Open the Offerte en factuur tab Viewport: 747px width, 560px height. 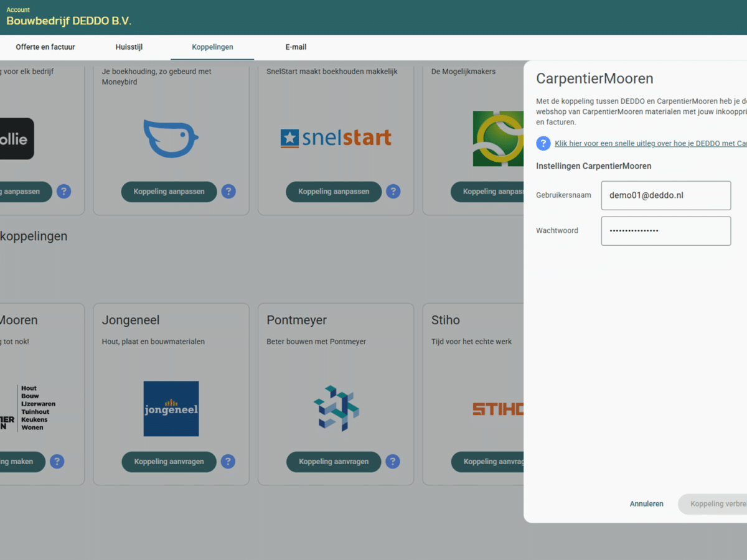click(x=45, y=47)
